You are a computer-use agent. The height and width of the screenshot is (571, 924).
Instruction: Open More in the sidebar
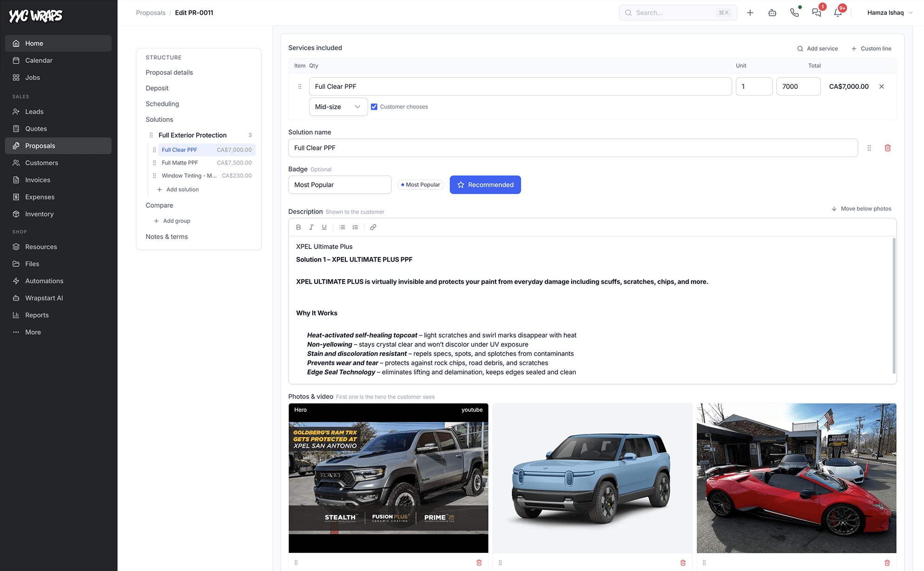tap(58, 332)
